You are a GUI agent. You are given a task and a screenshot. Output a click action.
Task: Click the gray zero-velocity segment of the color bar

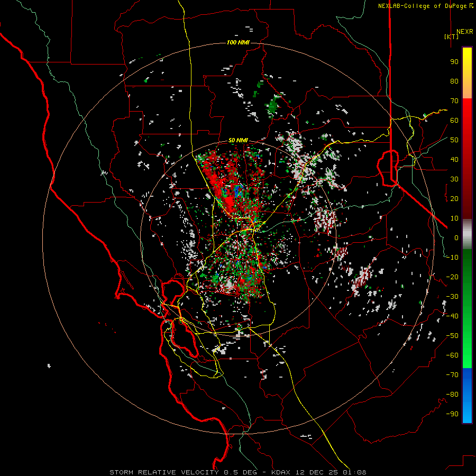[467, 234]
